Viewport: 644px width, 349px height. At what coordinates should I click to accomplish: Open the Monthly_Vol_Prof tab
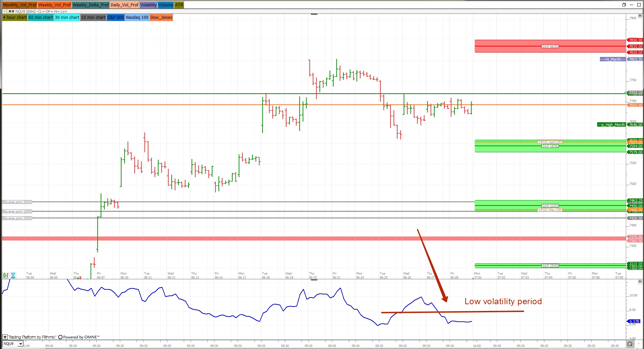20,5
